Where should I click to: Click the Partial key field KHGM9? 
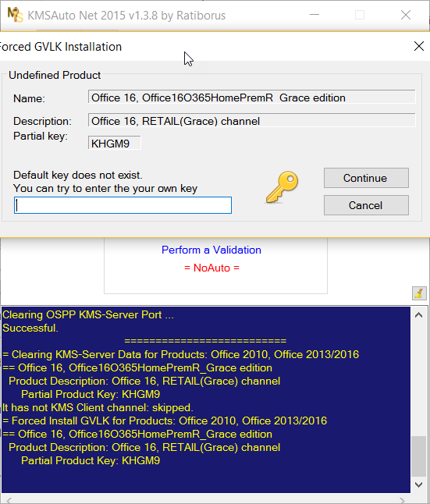(x=115, y=144)
